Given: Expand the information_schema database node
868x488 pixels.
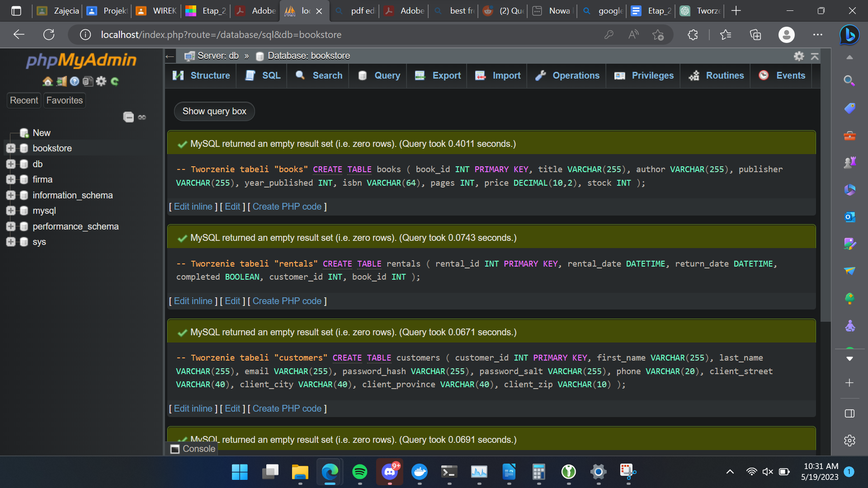Looking at the screenshot, I should point(11,195).
